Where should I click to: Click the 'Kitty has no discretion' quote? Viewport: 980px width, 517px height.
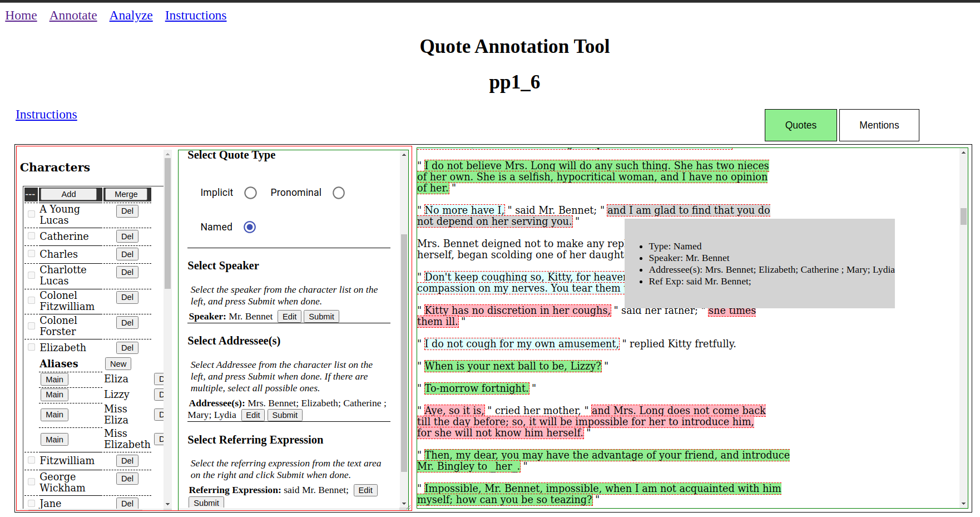tap(517, 311)
